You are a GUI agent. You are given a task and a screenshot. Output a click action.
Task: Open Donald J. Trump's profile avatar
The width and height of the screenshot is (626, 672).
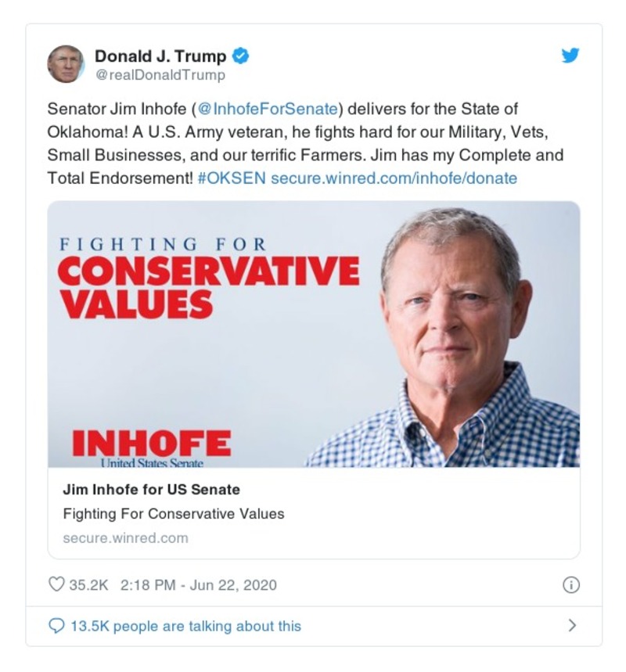click(x=66, y=60)
